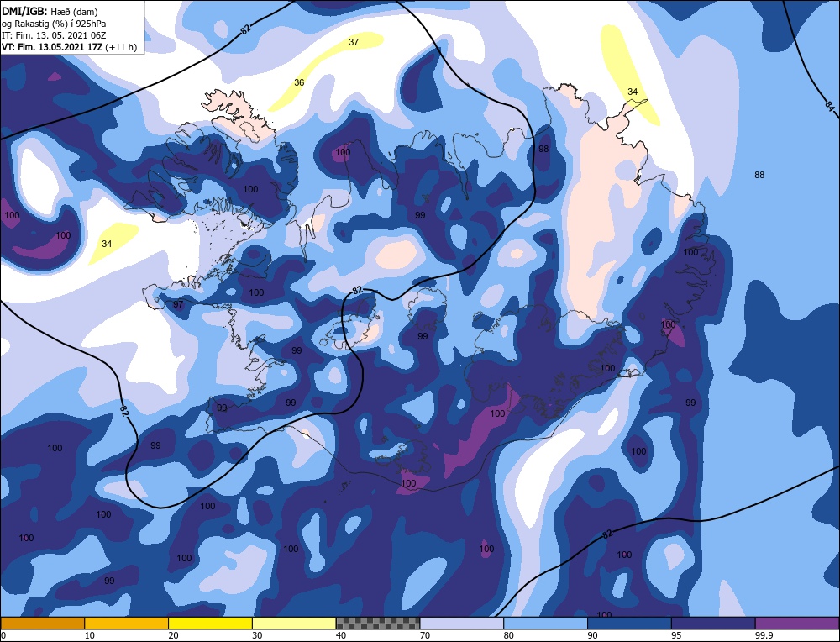Viewport: 840px width, 642px height.
Task: Click the '30' legend tick label
Action: pos(257,635)
